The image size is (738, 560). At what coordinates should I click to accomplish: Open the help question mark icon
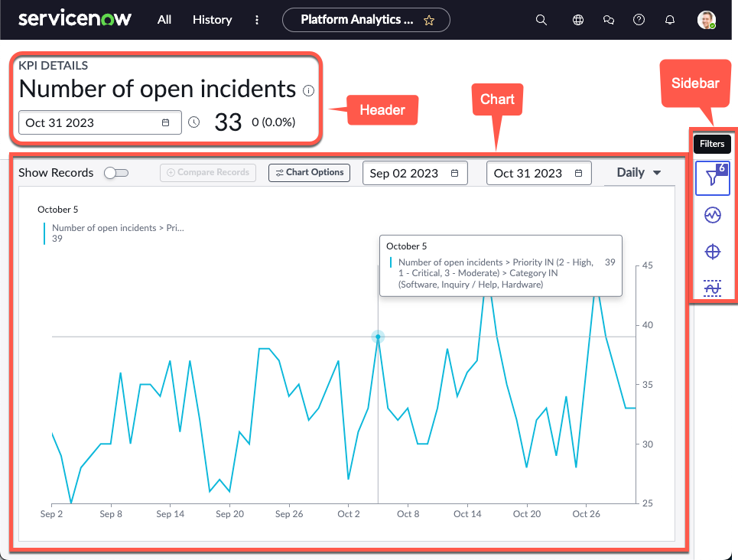point(639,20)
